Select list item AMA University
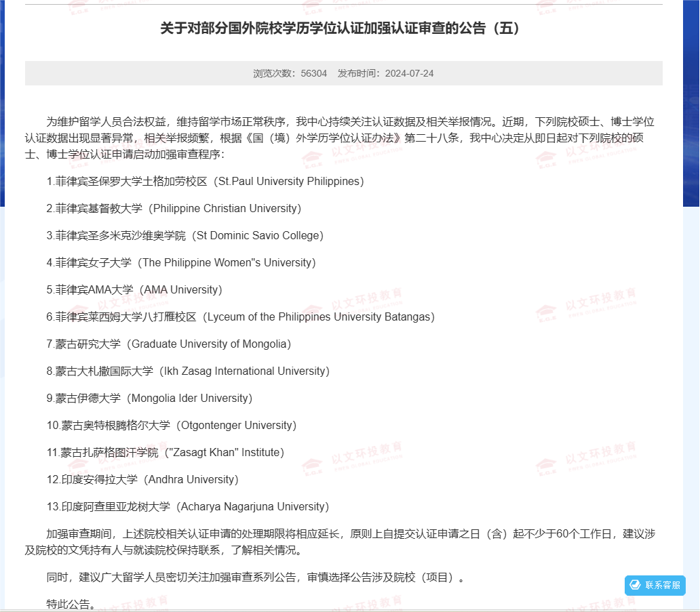 coord(134,290)
